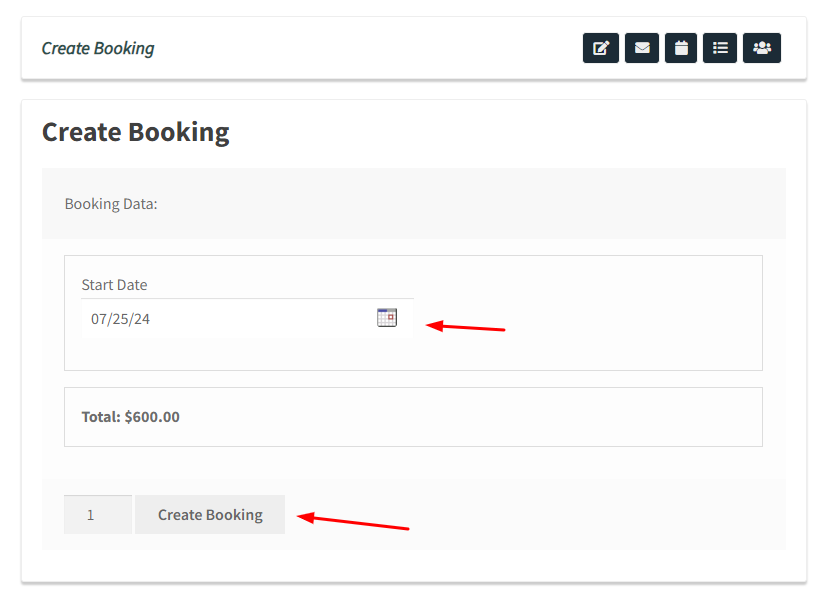Screen dimensions: 822x589
Task: Click the Total: $600.00 text
Action: pos(131,417)
